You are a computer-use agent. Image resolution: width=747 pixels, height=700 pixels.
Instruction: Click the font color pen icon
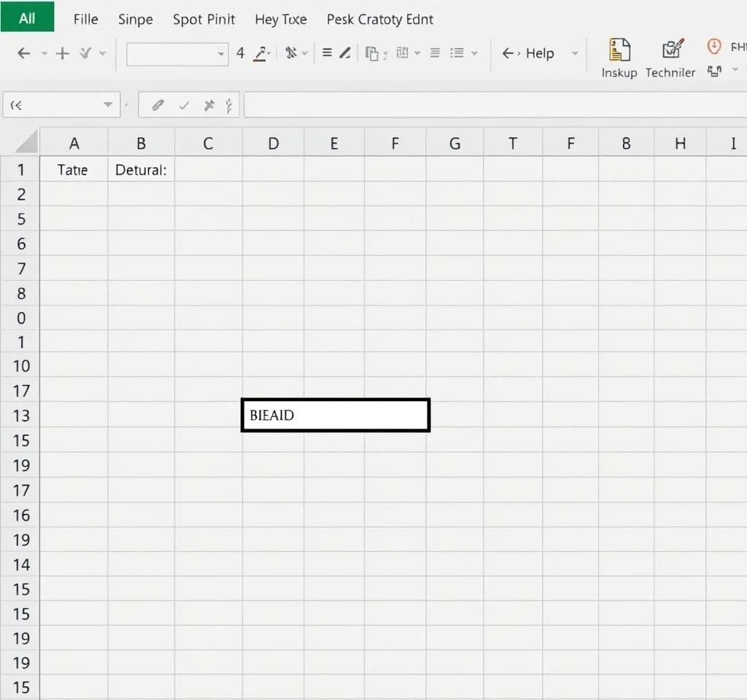260,52
